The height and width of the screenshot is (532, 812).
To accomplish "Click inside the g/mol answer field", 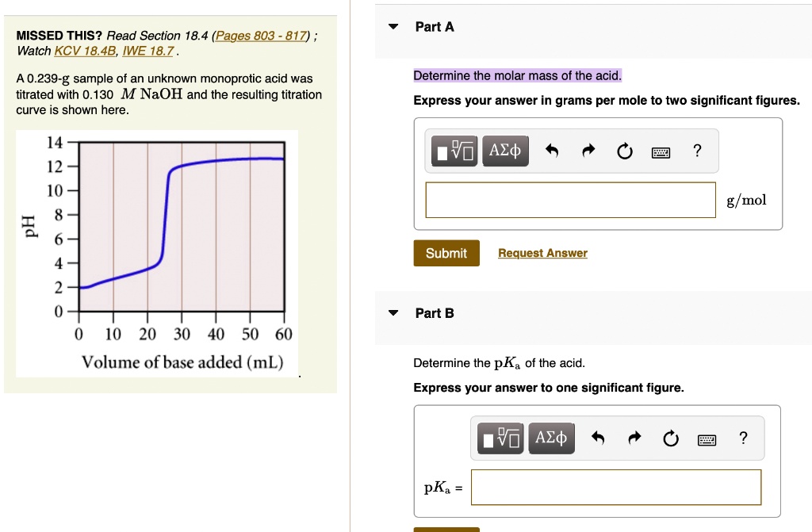I will (570, 200).
